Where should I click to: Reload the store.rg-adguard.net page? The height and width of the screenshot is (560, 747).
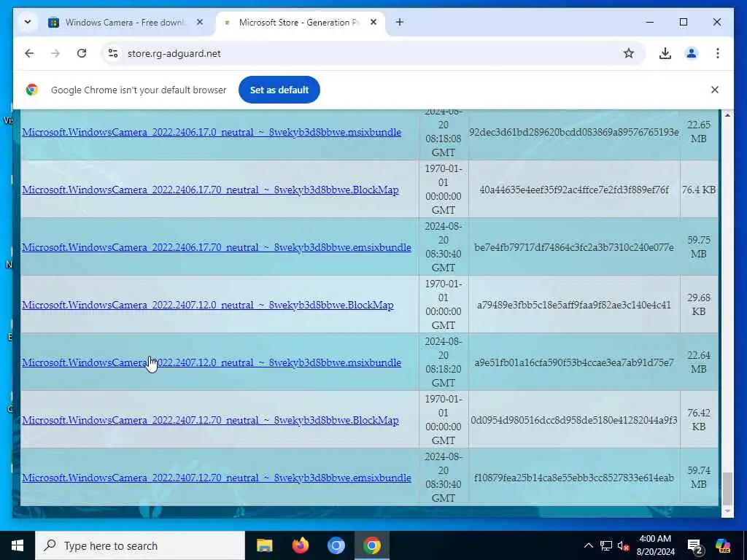(82, 53)
